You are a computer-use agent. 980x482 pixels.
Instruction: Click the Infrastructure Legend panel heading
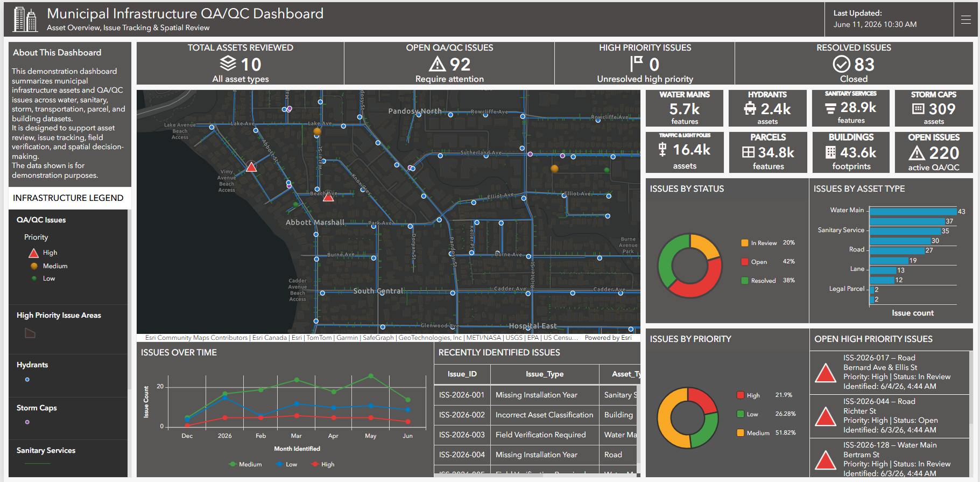pyautogui.click(x=68, y=198)
